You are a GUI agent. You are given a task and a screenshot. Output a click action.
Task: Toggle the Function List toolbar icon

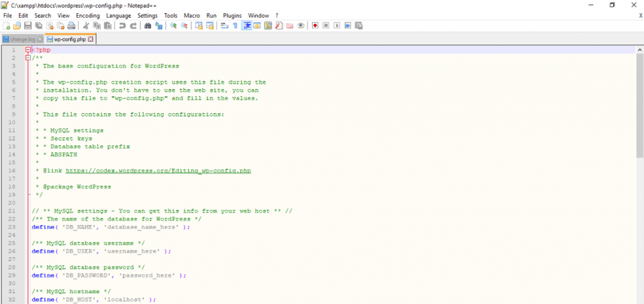point(279,25)
